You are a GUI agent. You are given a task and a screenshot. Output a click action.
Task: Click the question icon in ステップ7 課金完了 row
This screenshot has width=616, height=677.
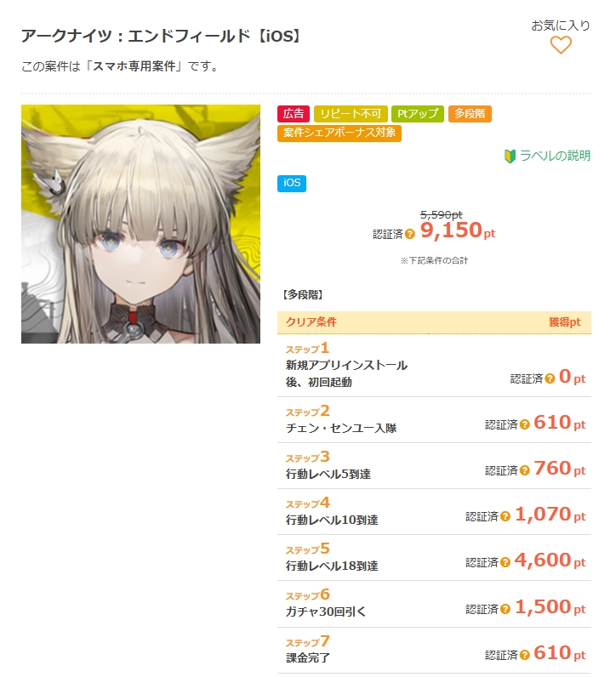coord(524,655)
